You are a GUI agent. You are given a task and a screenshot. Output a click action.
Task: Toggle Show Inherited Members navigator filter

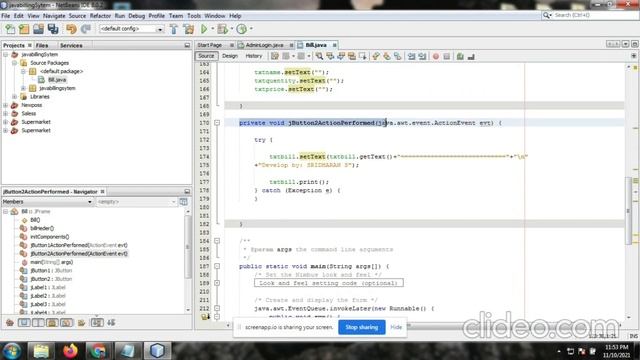point(10,323)
